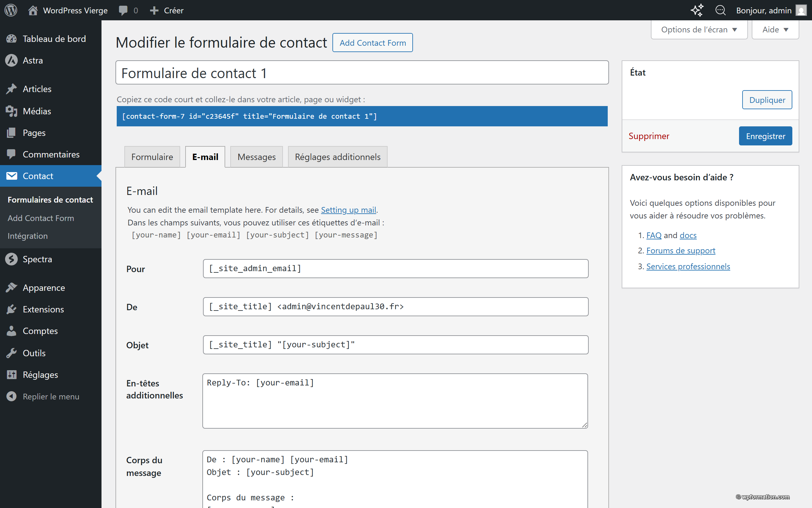Viewport: 812px width, 508px height.
Task: Click the Tableau de bord dashboard icon
Action: tap(11, 39)
